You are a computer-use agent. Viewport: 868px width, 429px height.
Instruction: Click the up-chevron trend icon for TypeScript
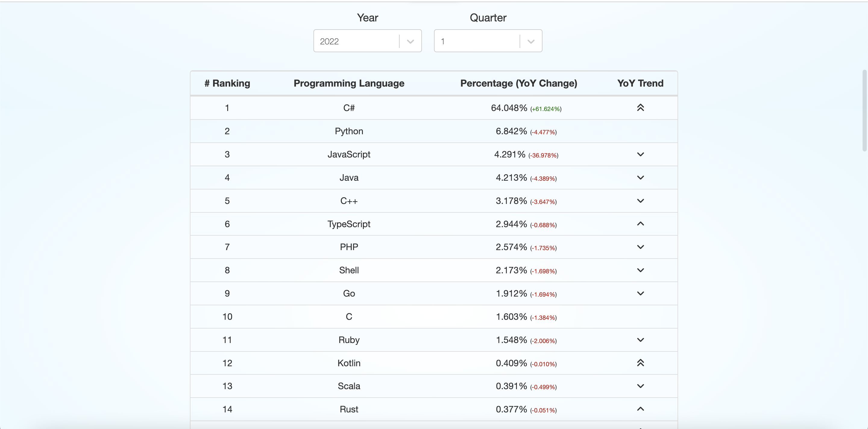click(640, 224)
